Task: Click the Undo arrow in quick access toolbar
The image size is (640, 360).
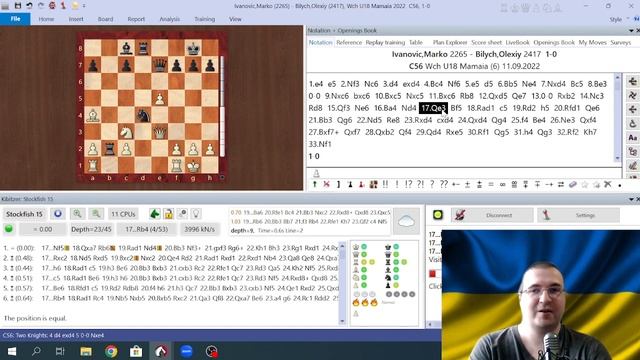Action: pyautogui.click(x=29, y=6)
